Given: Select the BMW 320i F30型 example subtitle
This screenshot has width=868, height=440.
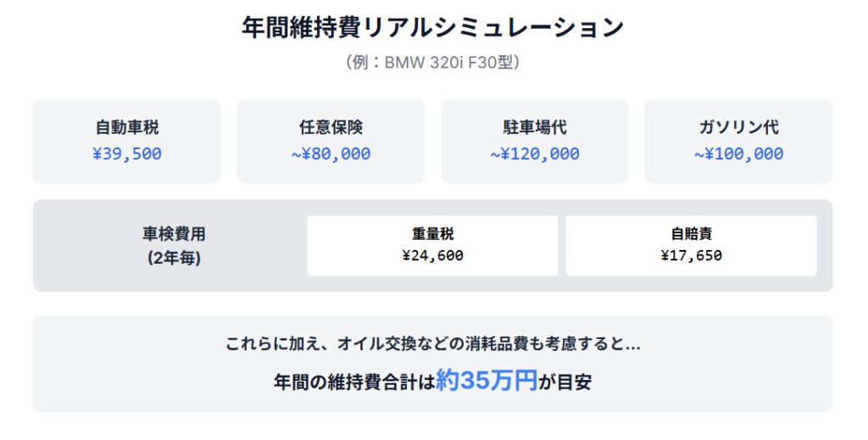Looking at the screenshot, I should tap(432, 62).
